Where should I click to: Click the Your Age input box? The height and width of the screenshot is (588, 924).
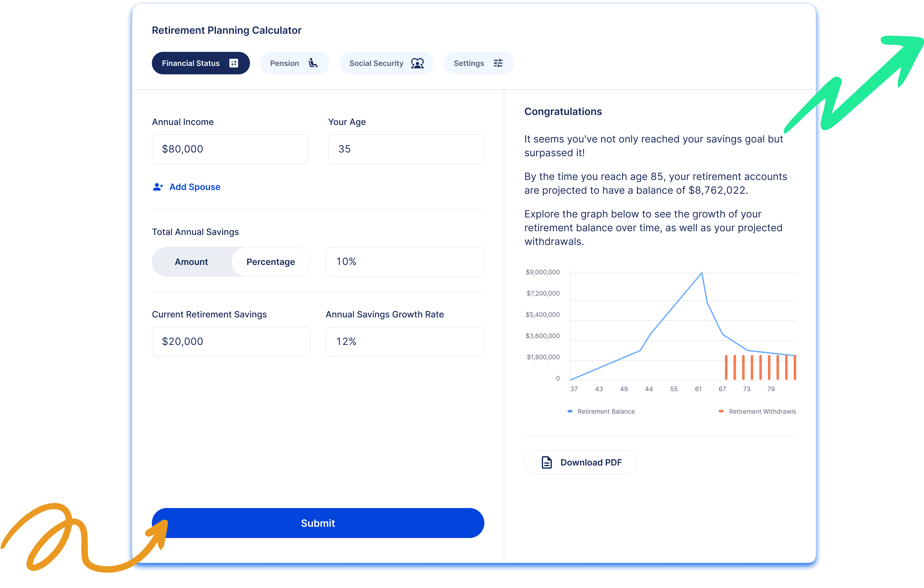coord(406,149)
